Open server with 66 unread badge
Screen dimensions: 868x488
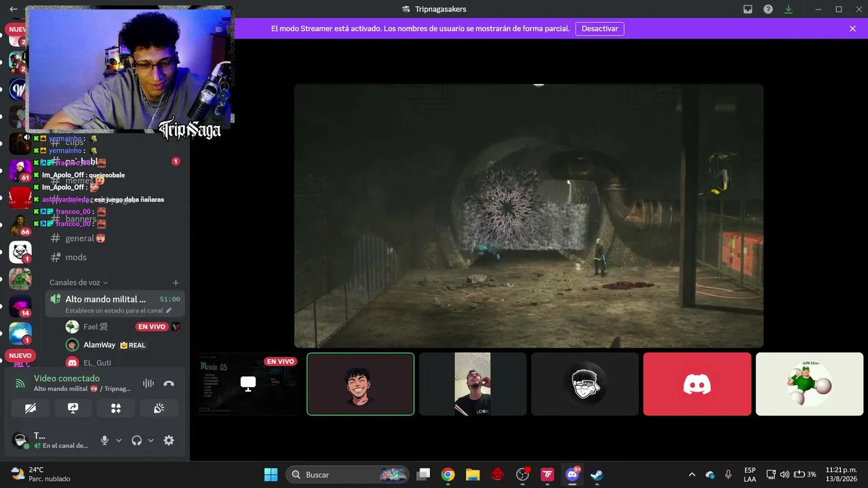[x=20, y=224]
